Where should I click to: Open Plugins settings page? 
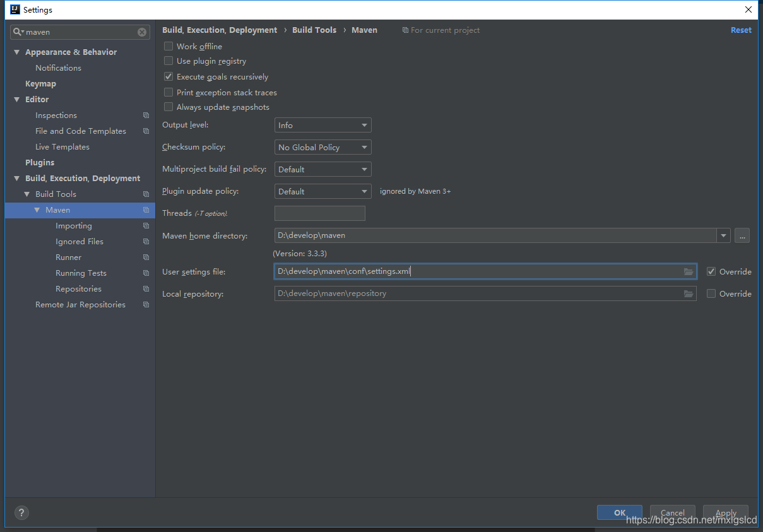click(40, 163)
